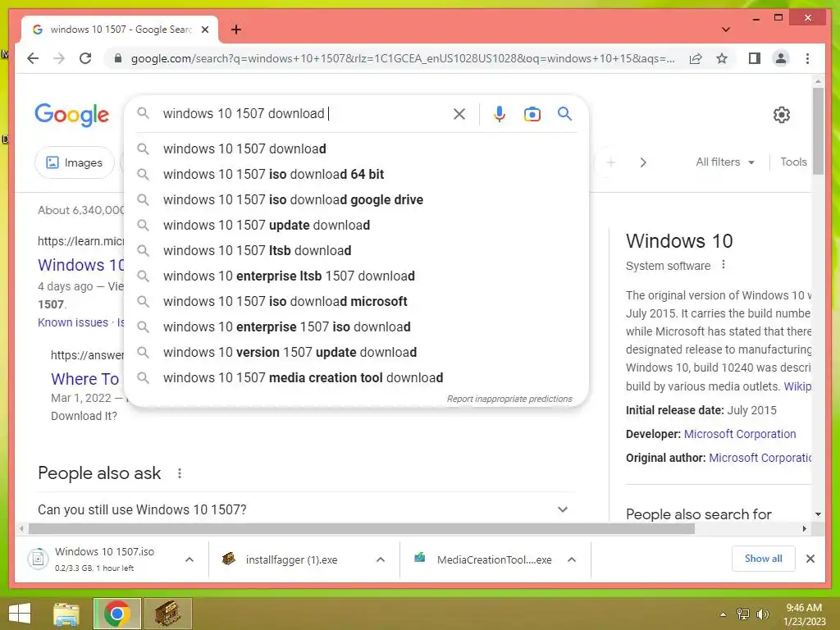Close the downloads bar

tap(810, 559)
